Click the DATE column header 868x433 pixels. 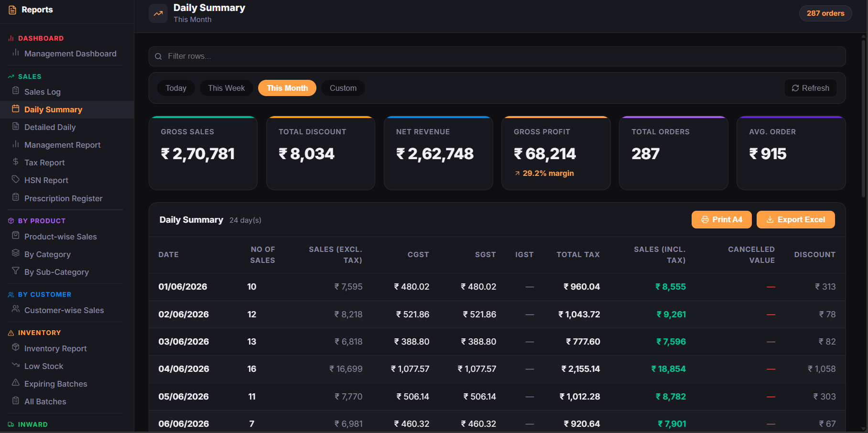tap(168, 255)
